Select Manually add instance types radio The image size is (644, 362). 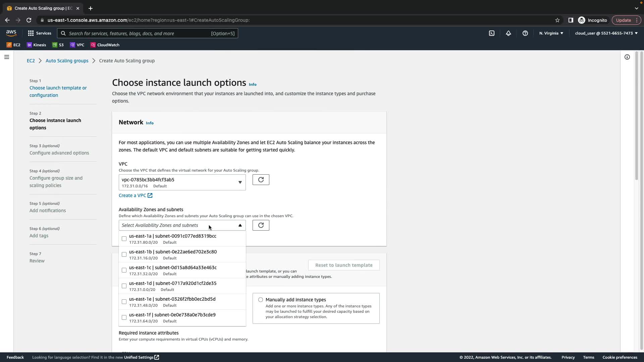261,300
